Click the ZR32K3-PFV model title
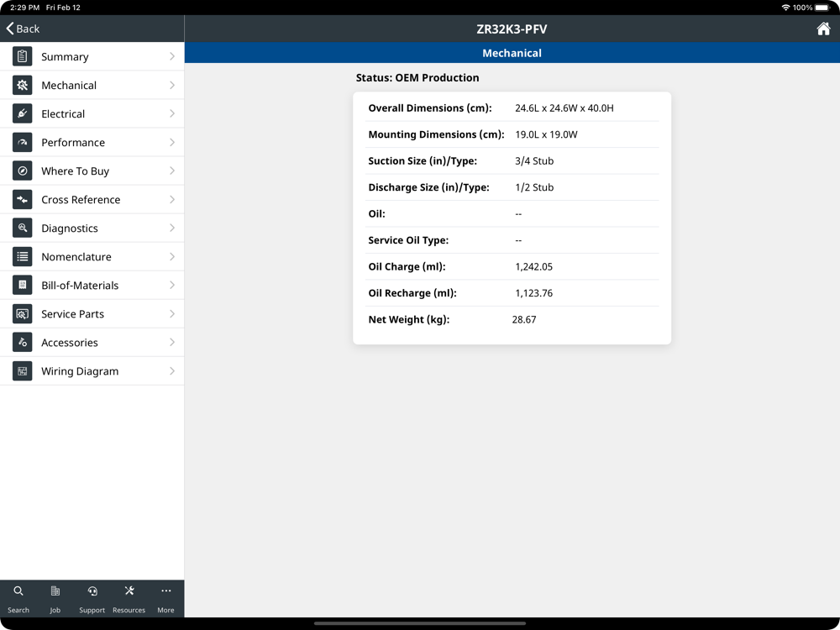The width and height of the screenshot is (840, 630). pos(512,29)
